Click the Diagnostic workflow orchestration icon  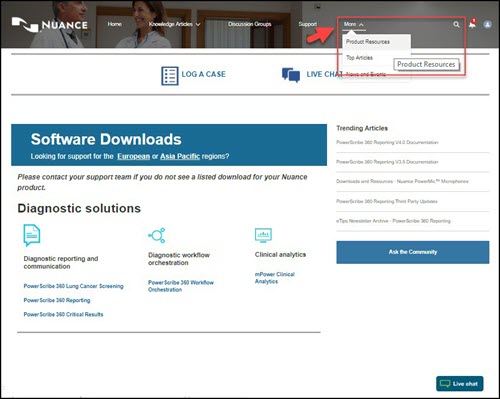click(x=157, y=235)
